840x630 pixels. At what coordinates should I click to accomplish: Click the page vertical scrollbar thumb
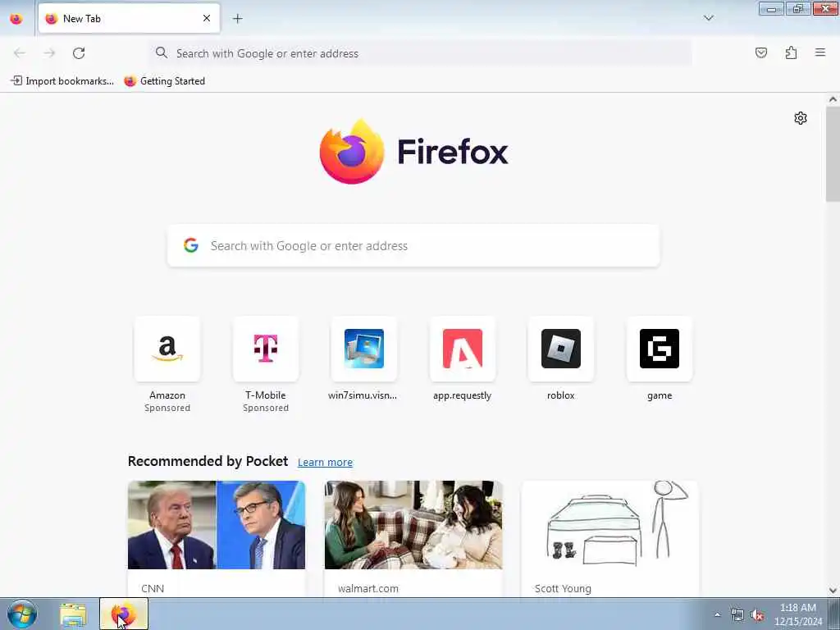[833, 154]
